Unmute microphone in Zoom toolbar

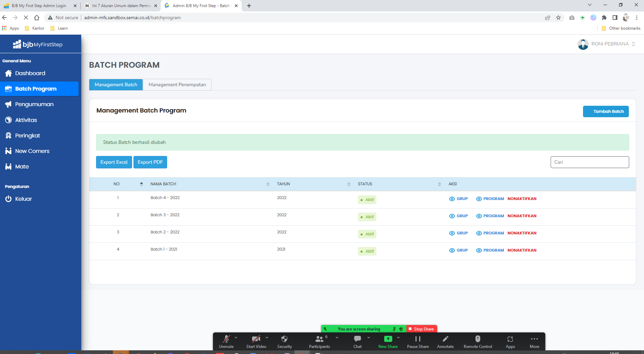coord(226,342)
